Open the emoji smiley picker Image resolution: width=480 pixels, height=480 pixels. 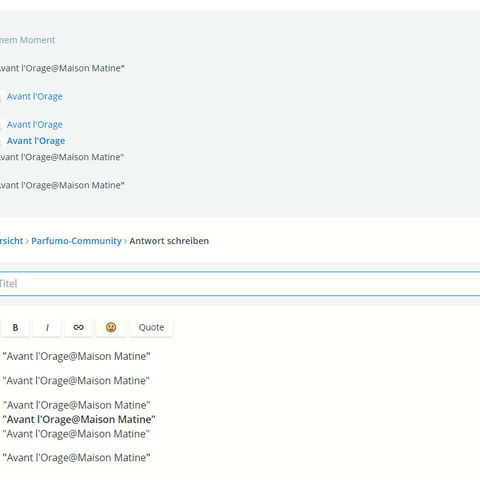click(x=111, y=327)
